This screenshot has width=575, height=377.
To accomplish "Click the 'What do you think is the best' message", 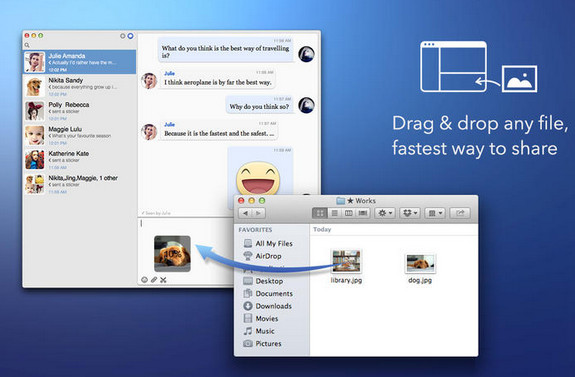I will click(x=226, y=50).
